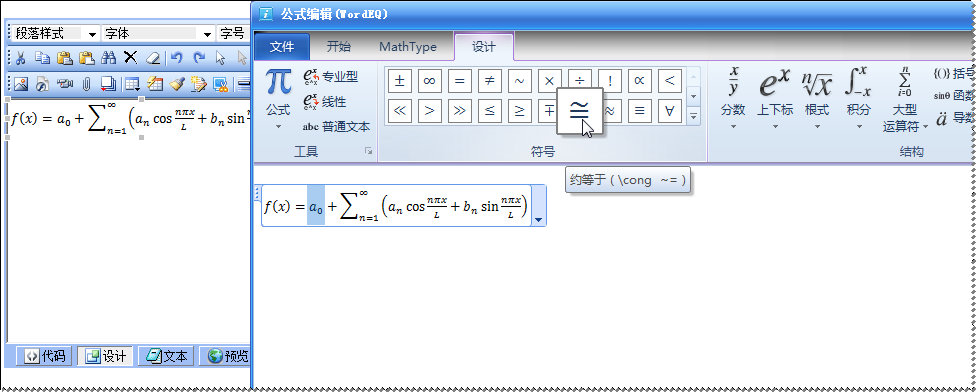Insert the less-than < symbol
This screenshot has width=976, height=392.
[x=670, y=81]
